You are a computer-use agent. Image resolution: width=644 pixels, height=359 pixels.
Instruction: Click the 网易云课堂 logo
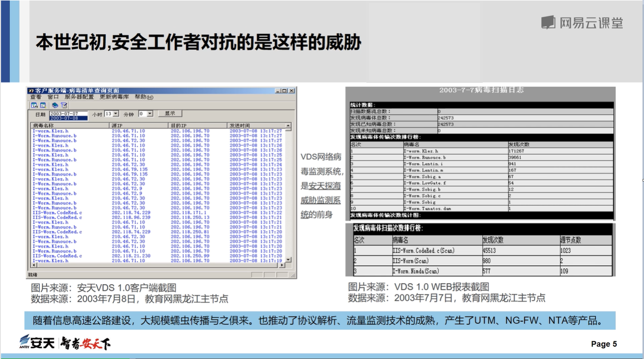tap(581, 21)
